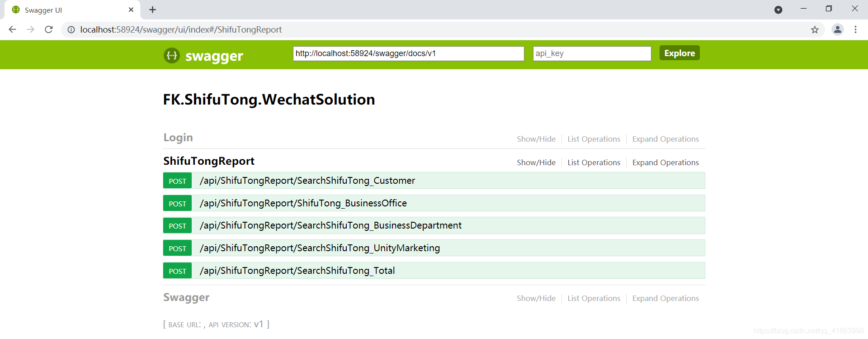Click the tab search dropdown arrow
This screenshot has width=868, height=339.
(x=778, y=10)
